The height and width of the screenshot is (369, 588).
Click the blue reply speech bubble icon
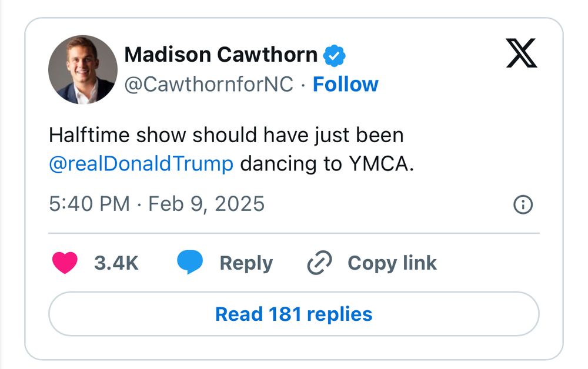click(190, 263)
